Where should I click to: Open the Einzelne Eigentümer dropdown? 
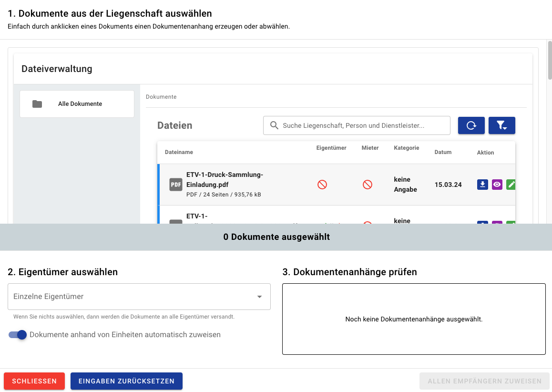[133, 297]
